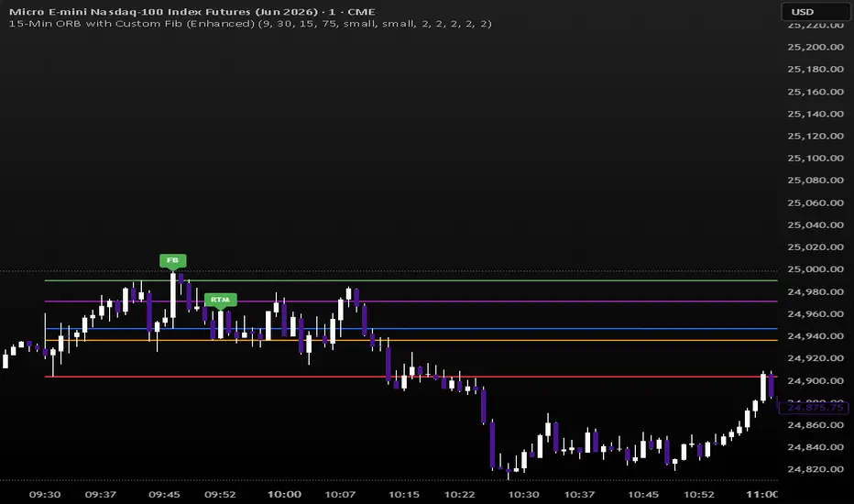This screenshot has width=854, height=504.
Task: Click the Micro E-mini Nasdaq-100 Index Futures title
Action: coord(192,11)
